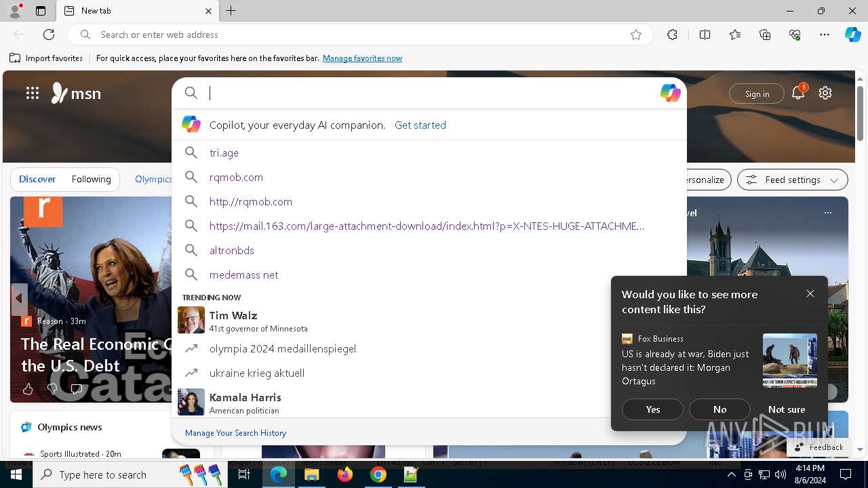Open Copilot from the search box
The image size is (868, 488).
tap(670, 94)
